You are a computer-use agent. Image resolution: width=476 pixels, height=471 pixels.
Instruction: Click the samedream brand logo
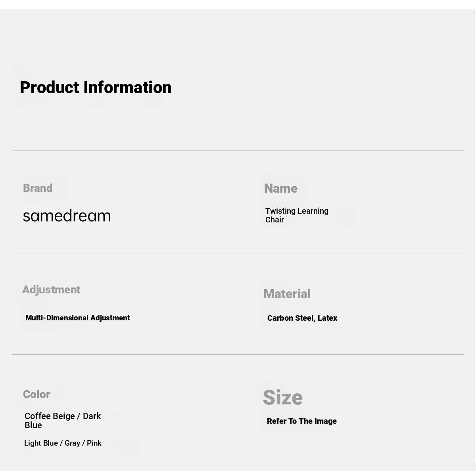click(x=67, y=216)
